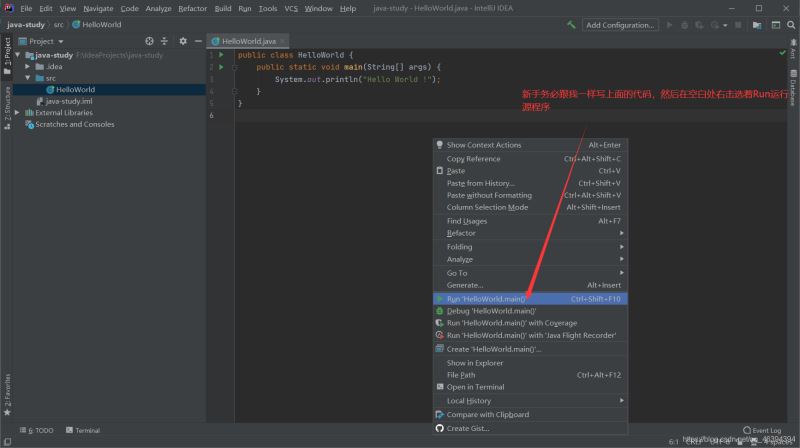Open the Refactor menu in menu bar

coord(192,8)
